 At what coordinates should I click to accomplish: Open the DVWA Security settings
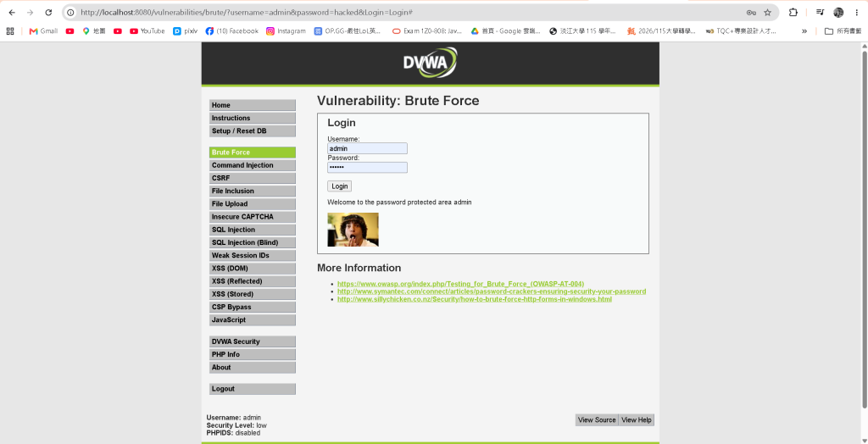pos(253,341)
